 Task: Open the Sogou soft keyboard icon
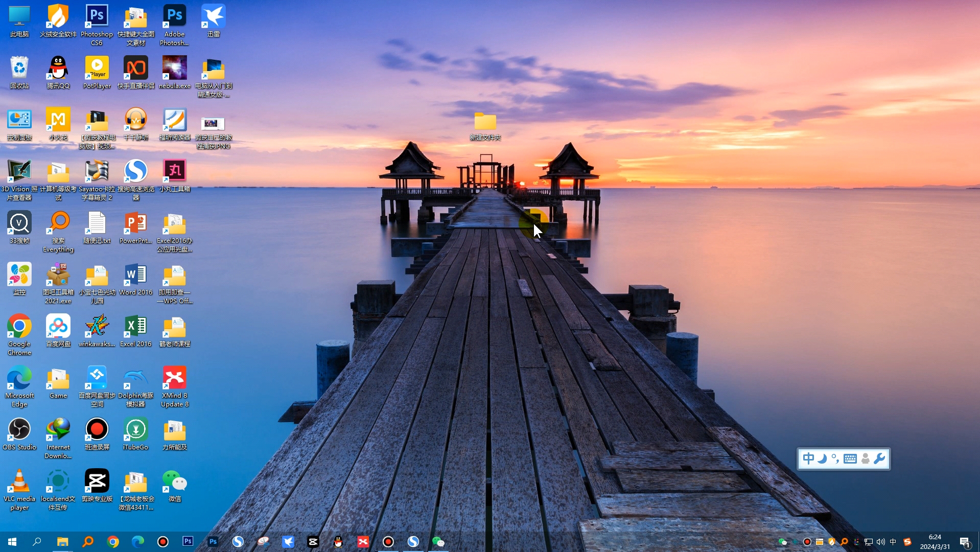[850, 458]
